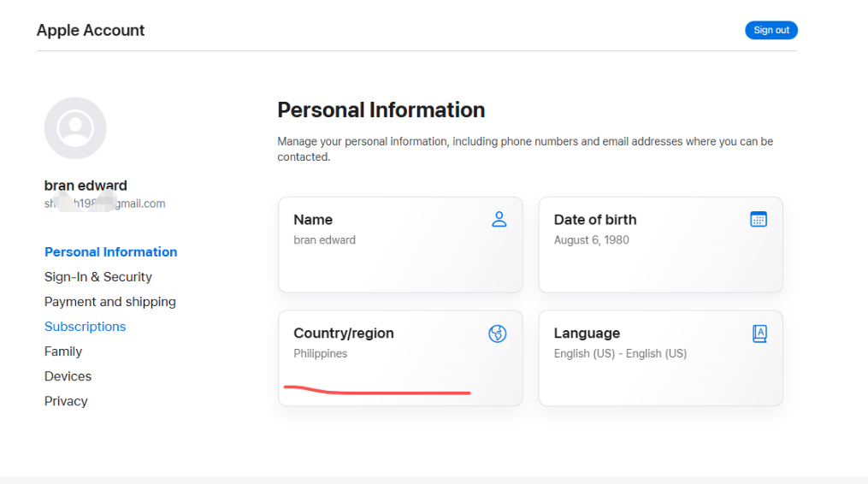Click the bran edward account name
The width and height of the screenshot is (868, 484).
coord(86,185)
